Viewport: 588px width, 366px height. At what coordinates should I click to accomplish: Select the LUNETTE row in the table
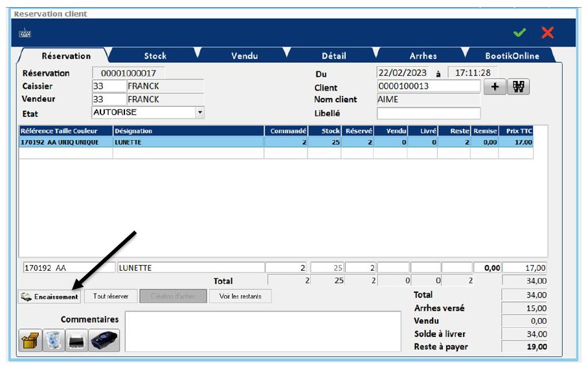pyautogui.click(x=188, y=142)
